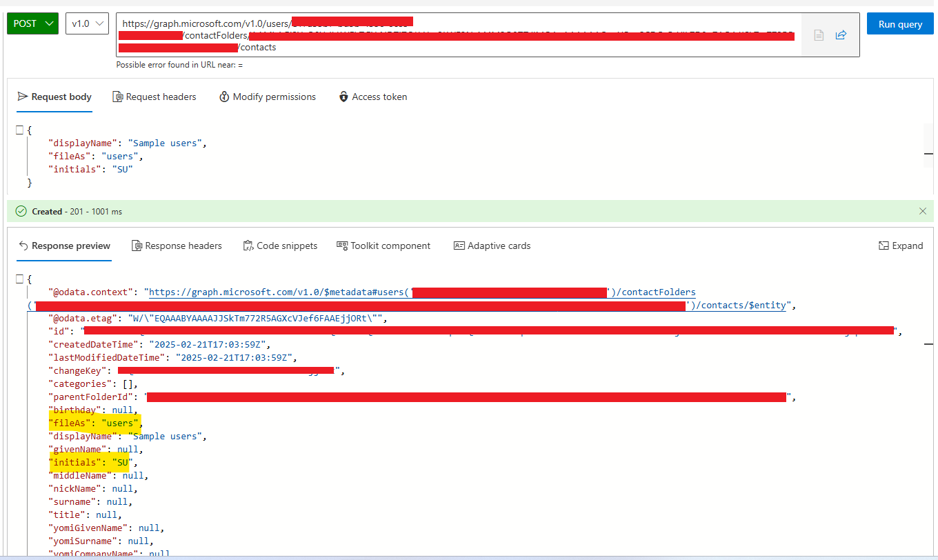
Task: Click the "yomiSurname": null response line
Action: click(101, 541)
